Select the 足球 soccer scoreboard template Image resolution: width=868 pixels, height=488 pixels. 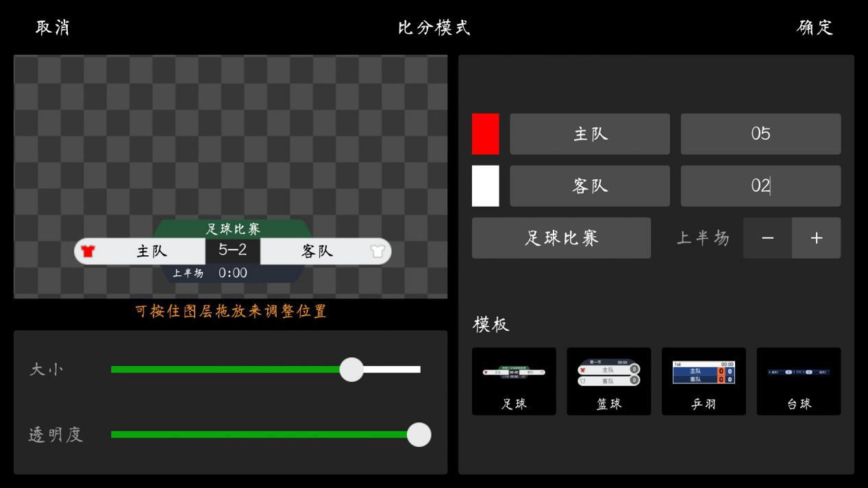coord(514,381)
